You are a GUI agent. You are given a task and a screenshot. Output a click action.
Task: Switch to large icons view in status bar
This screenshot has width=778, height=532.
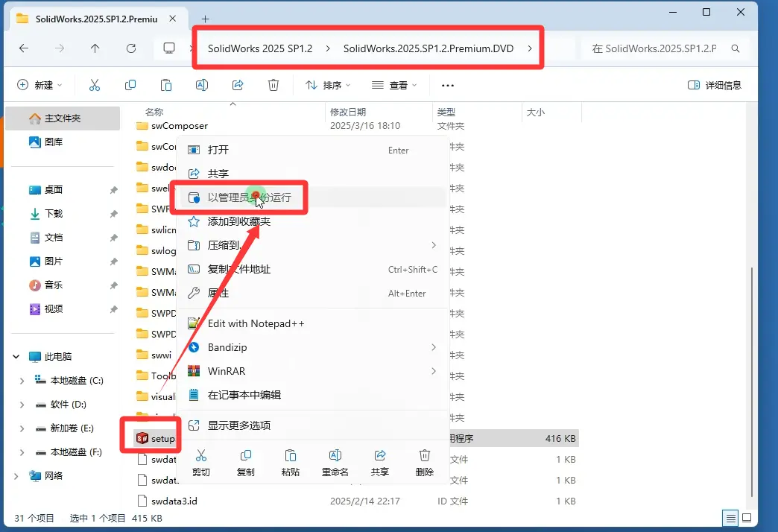pos(747,519)
